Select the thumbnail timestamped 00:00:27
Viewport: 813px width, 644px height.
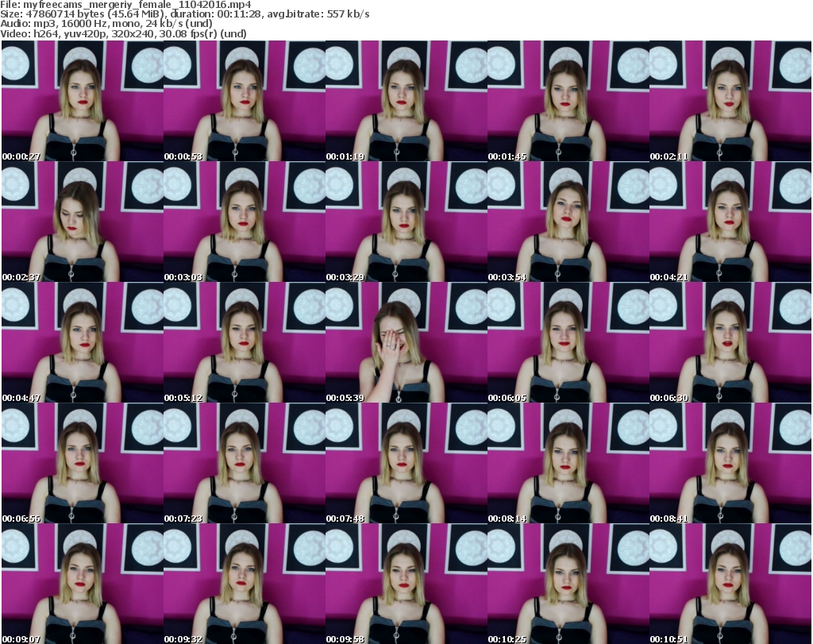(83, 101)
